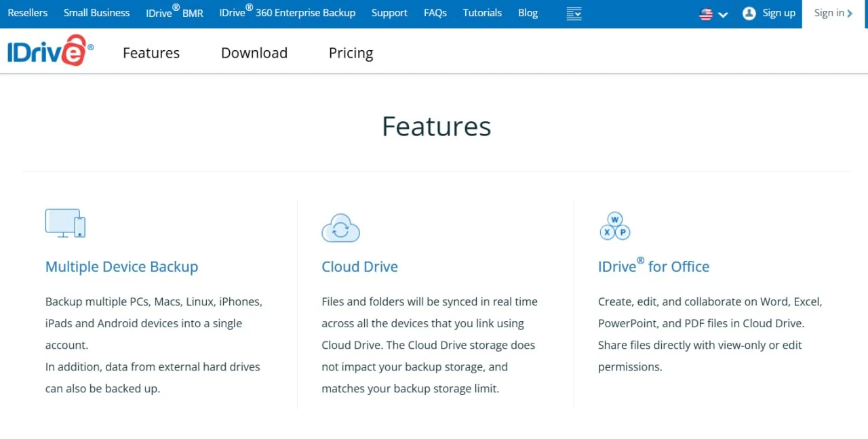Click the IDrive logo
Image resolution: width=868 pixels, height=439 pixels.
coord(50,51)
